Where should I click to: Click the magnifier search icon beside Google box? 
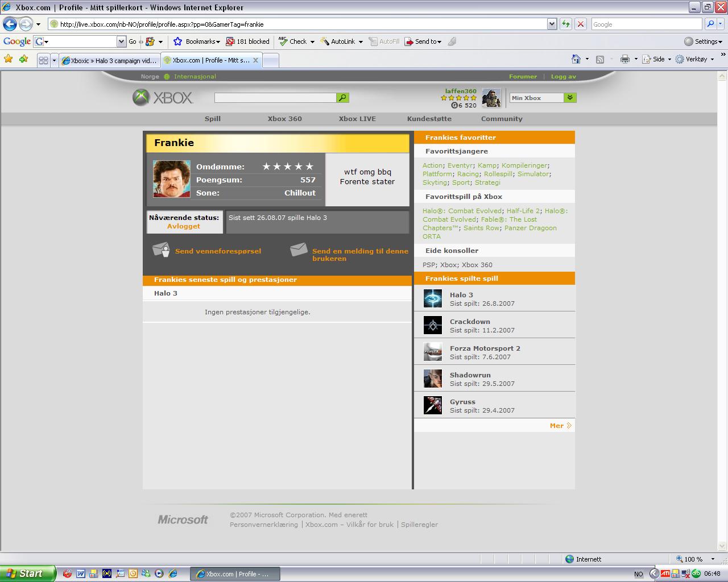pyautogui.click(x=710, y=24)
